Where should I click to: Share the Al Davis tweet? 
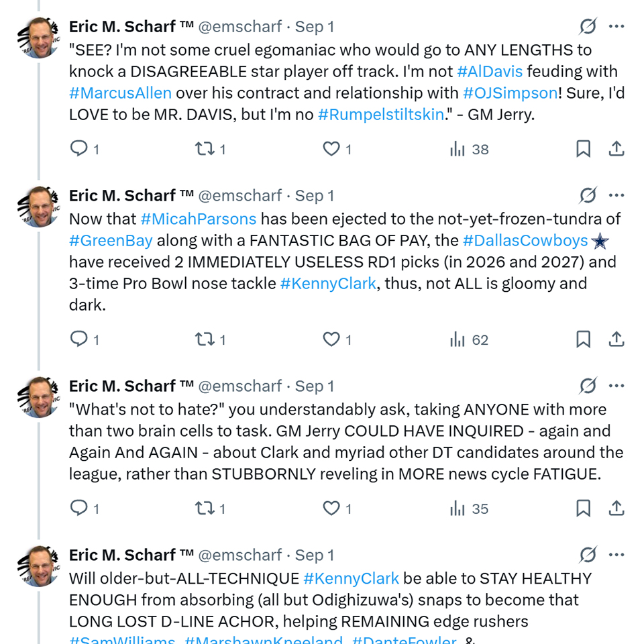point(616,149)
